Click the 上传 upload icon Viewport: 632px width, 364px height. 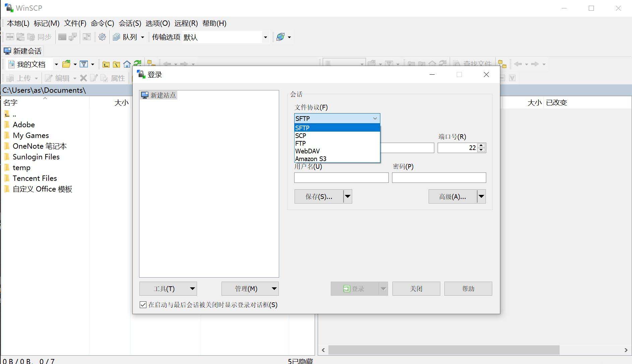coord(10,78)
